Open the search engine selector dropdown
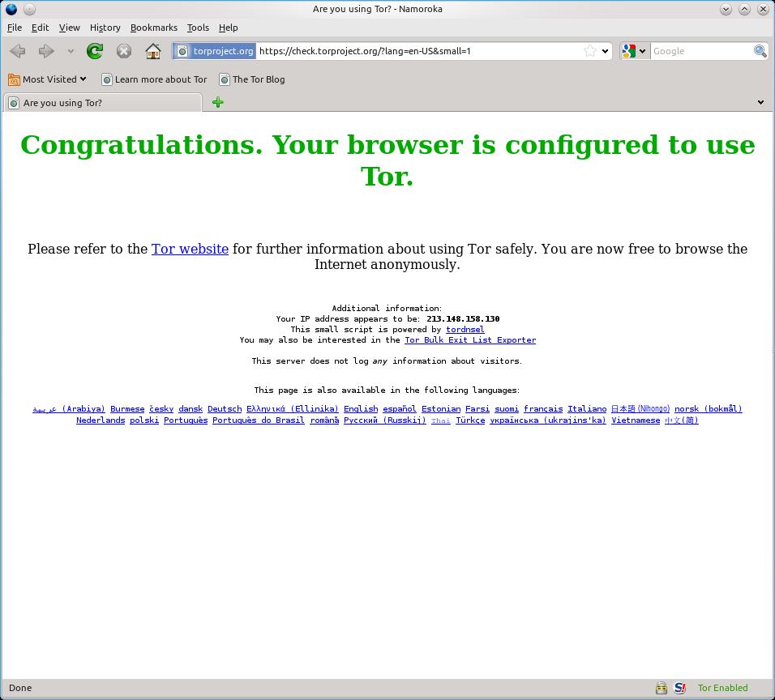Image resolution: width=775 pixels, height=700 pixels. tap(634, 51)
